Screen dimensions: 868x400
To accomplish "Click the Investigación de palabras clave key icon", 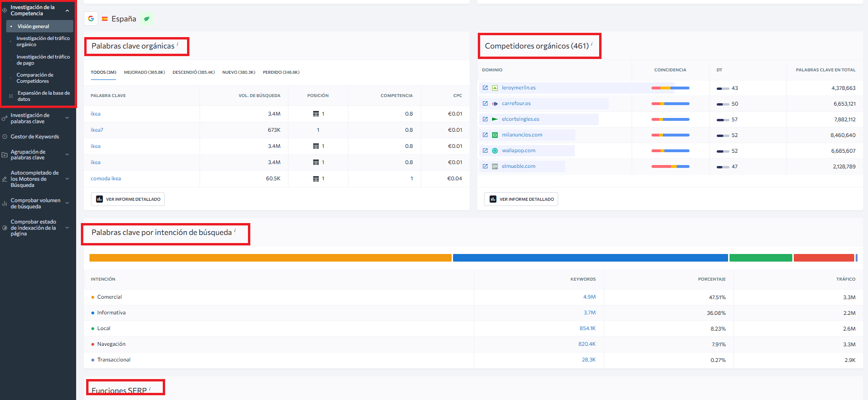I will point(5,118).
